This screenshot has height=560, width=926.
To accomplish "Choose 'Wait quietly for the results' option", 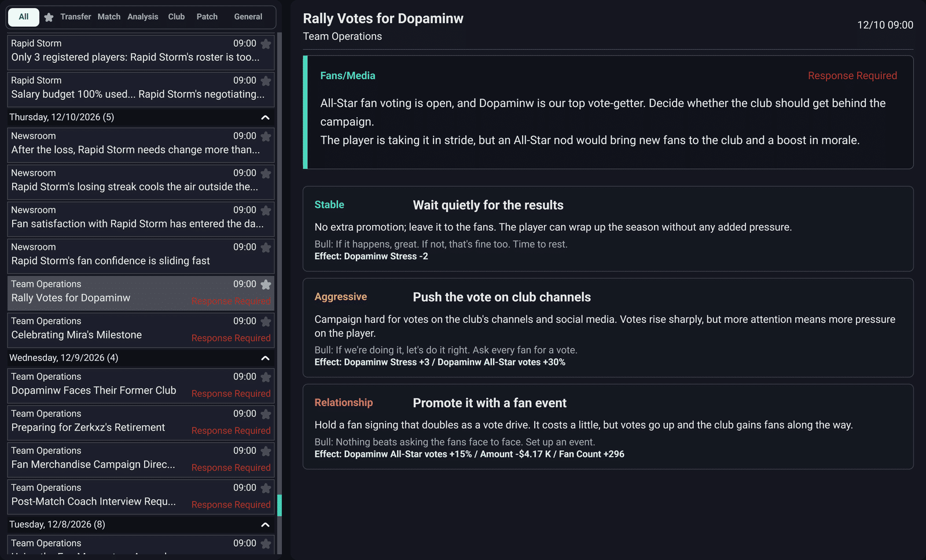I will coord(608,229).
